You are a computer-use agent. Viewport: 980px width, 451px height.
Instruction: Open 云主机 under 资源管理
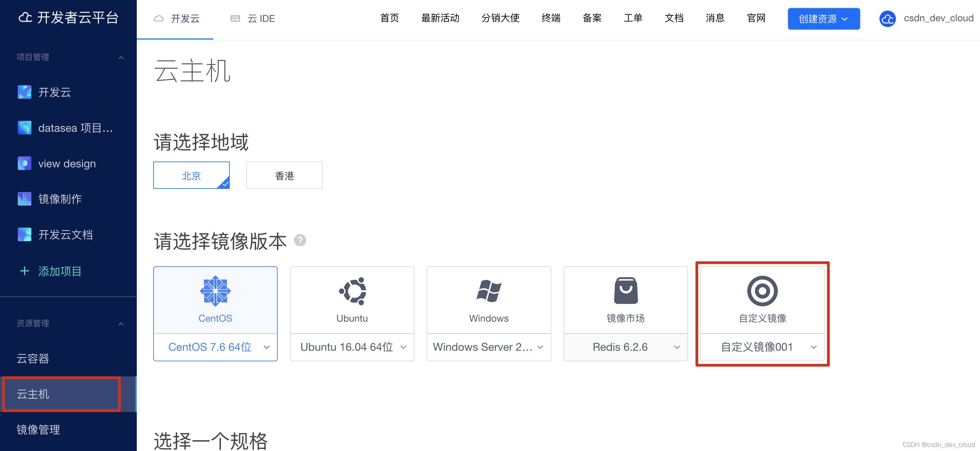pyautogui.click(x=68, y=394)
